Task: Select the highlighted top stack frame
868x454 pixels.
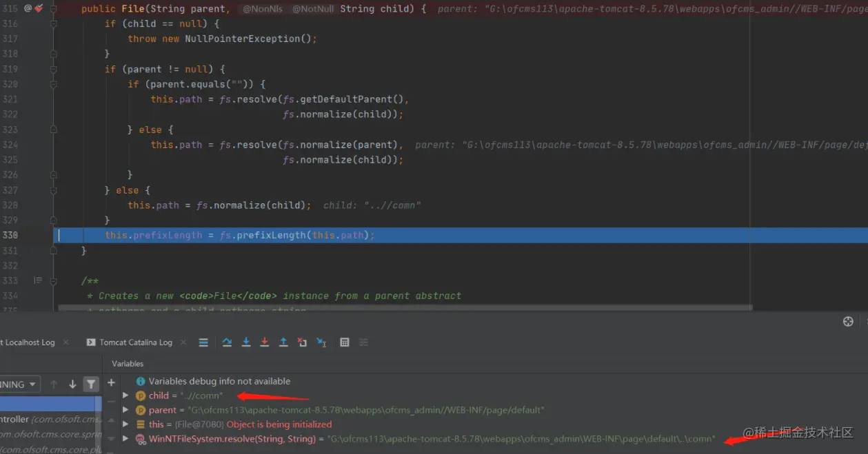Action: coord(51,404)
